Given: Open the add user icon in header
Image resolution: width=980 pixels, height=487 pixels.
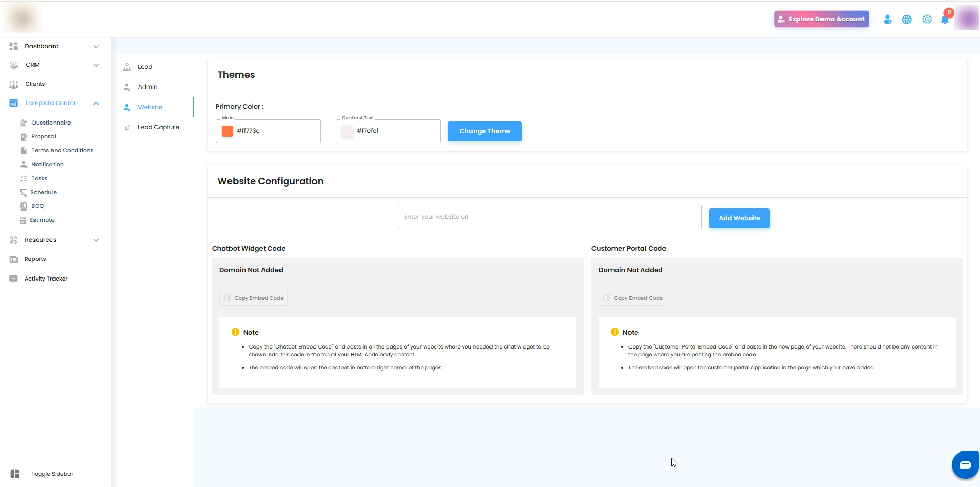Looking at the screenshot, I should (888, 20).
